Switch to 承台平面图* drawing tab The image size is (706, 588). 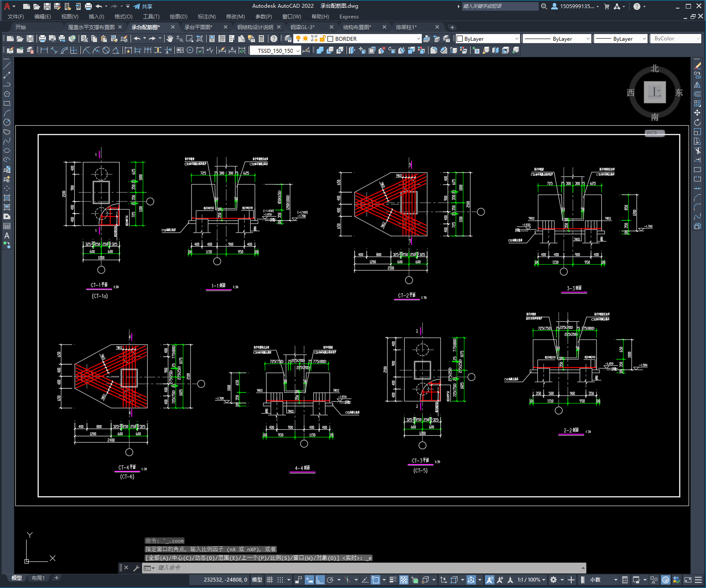click(199, 27)
